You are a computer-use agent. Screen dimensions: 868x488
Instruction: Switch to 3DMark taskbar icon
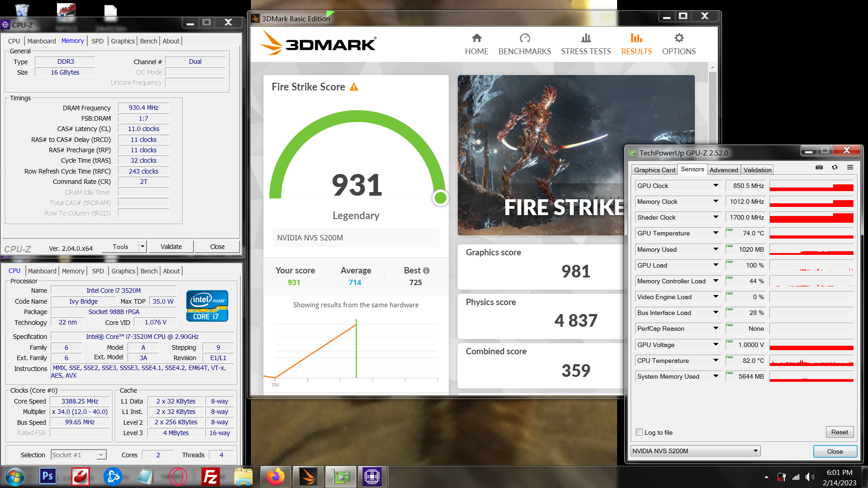(x=308, y=477)
